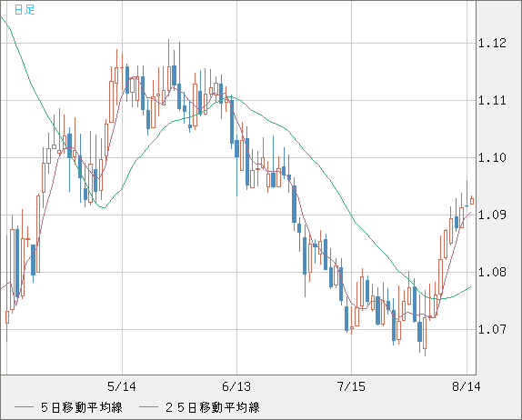522x420 pixels.
Task: Click the purple 5-day average legend line
Action: click(x=24, y=407)
